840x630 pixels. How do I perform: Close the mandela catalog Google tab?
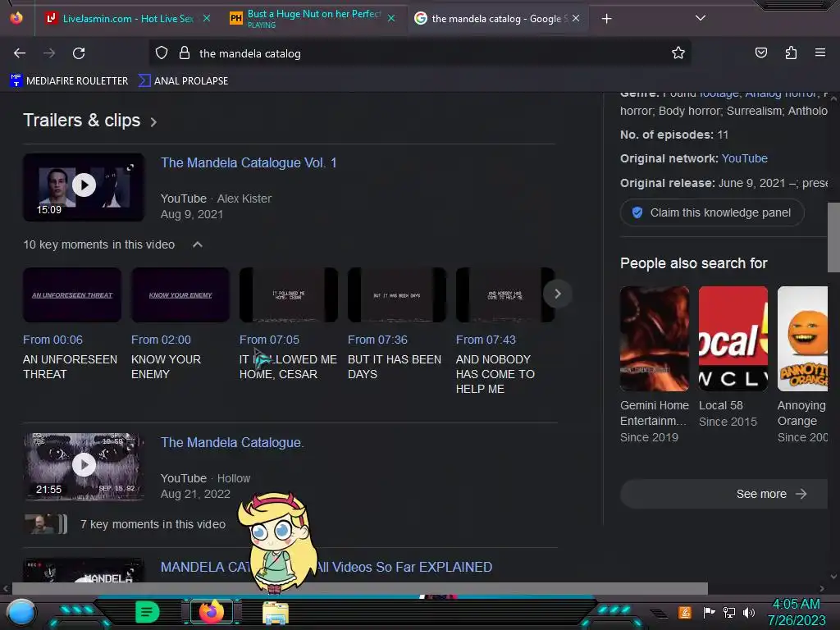575,18
